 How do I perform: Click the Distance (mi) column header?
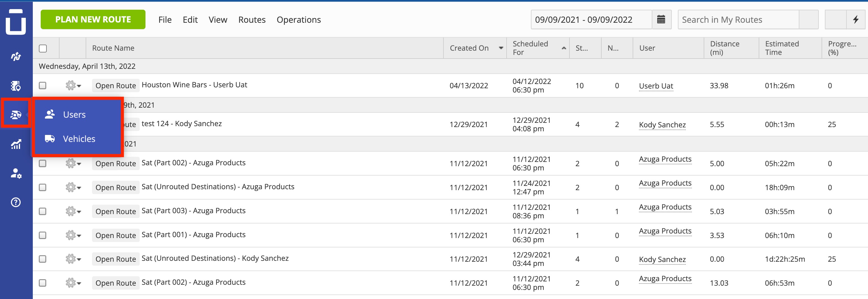(x=731, y=48)
